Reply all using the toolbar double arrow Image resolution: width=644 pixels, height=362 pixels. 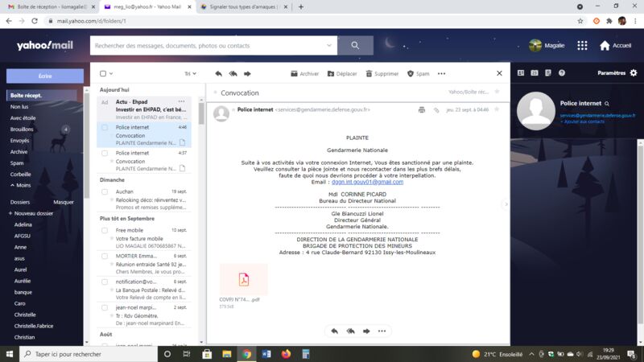click(233, 74)
